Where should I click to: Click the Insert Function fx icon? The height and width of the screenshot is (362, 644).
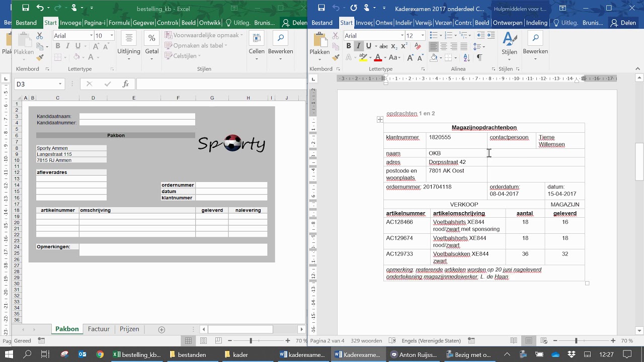[x=126, y=84]
